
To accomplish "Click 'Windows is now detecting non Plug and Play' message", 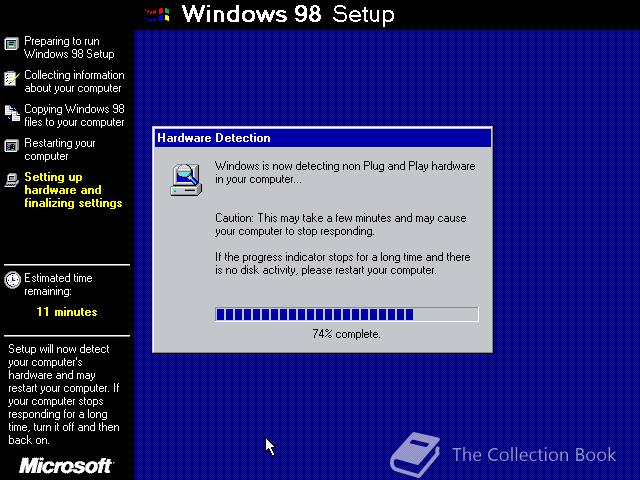I will [345, 172].
